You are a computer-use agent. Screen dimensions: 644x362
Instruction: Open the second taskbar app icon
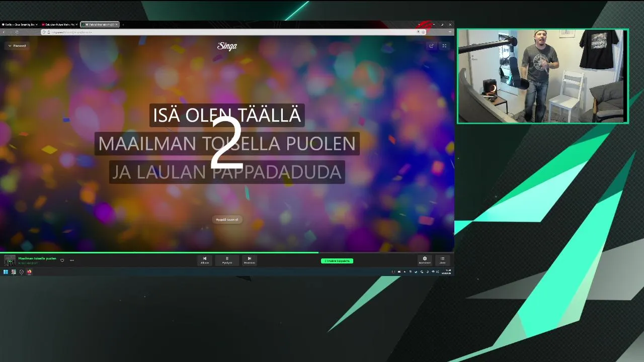pyautogui.click(x=14, y=272)
